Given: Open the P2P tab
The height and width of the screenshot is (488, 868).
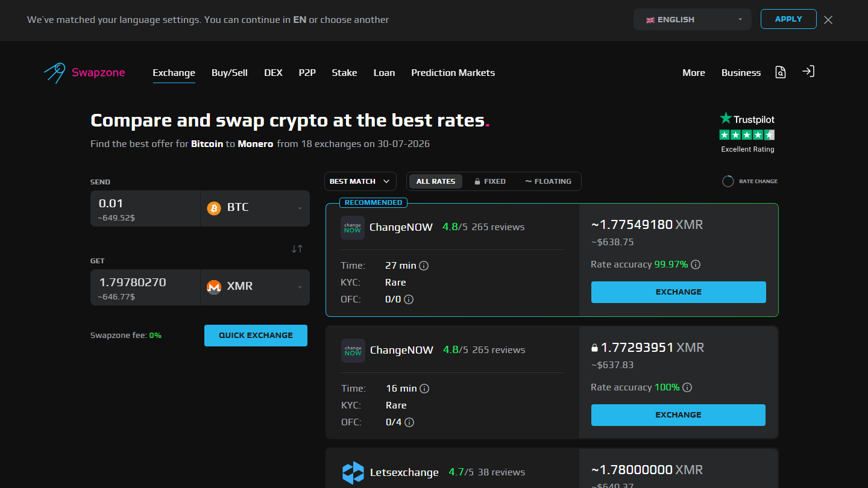Looking at the screenshot, I should tap(307, 72).
